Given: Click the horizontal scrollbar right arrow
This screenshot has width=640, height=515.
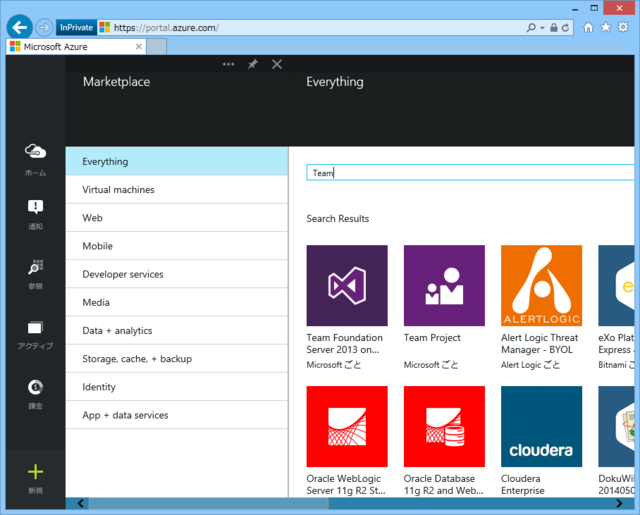Looking at the screenshot, I should [x=619, y=503].
